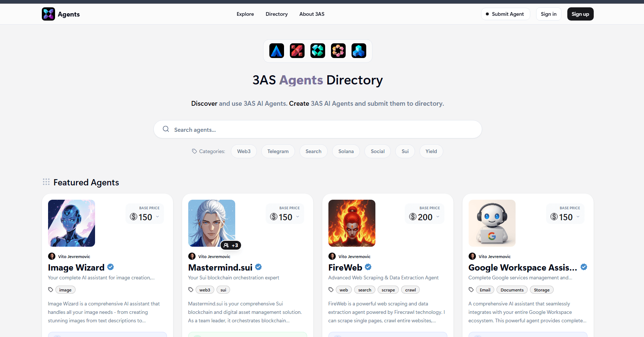The image size is (644, 337).
Task: Open FireWeb's 200 price dropdown
Action: pos(437,217)
